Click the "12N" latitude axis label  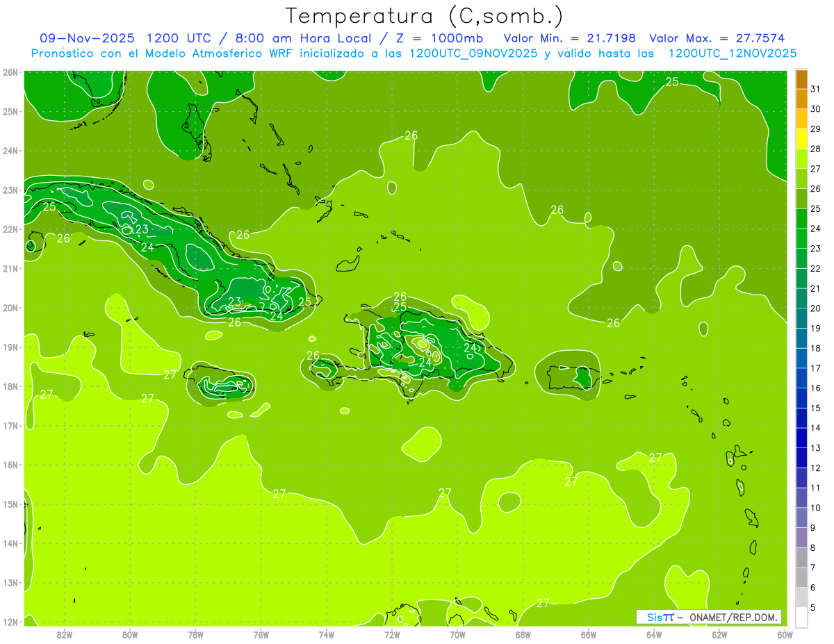(10, 622)
